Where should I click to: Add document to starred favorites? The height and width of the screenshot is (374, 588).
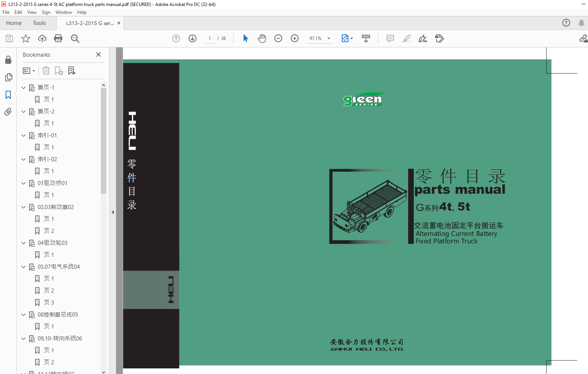pos(26,38)
